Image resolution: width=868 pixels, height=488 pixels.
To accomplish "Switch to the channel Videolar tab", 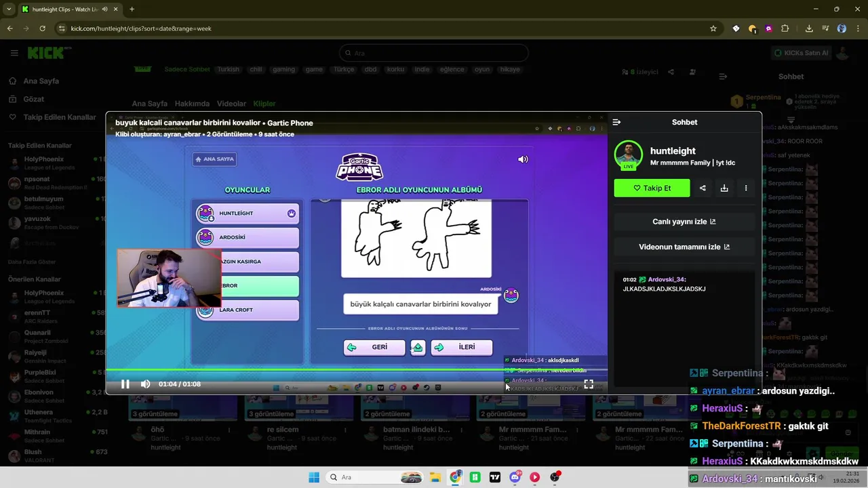I will pyautogui.click(x=231, y=104).
